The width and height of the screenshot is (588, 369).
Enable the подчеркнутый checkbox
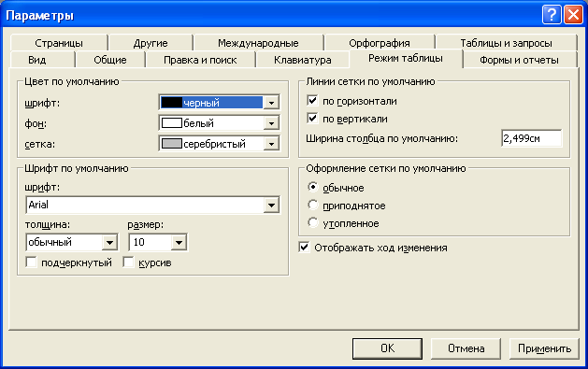coord(31,263)
